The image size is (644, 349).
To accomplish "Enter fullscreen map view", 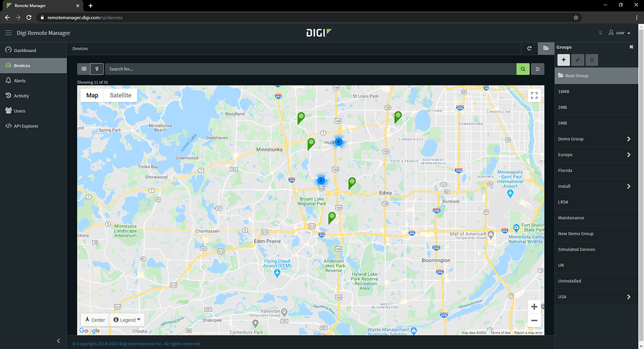I will click(534, 95).
